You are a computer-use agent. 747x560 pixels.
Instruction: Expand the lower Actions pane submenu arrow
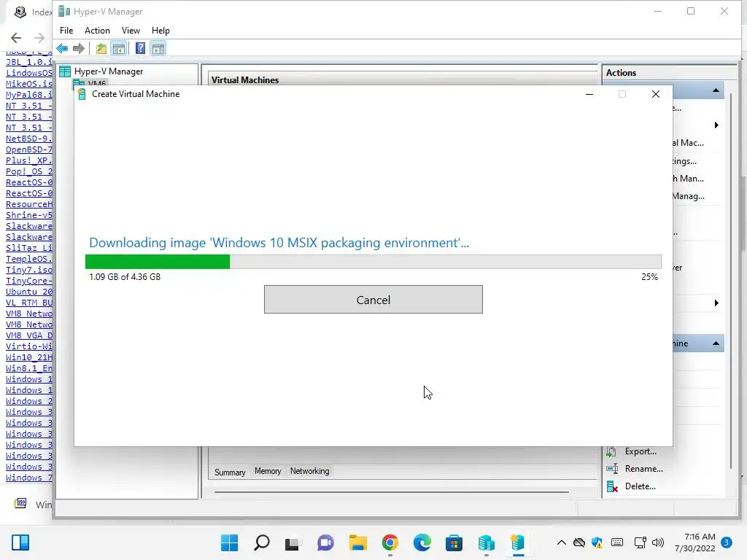click(x=716, y=303)
